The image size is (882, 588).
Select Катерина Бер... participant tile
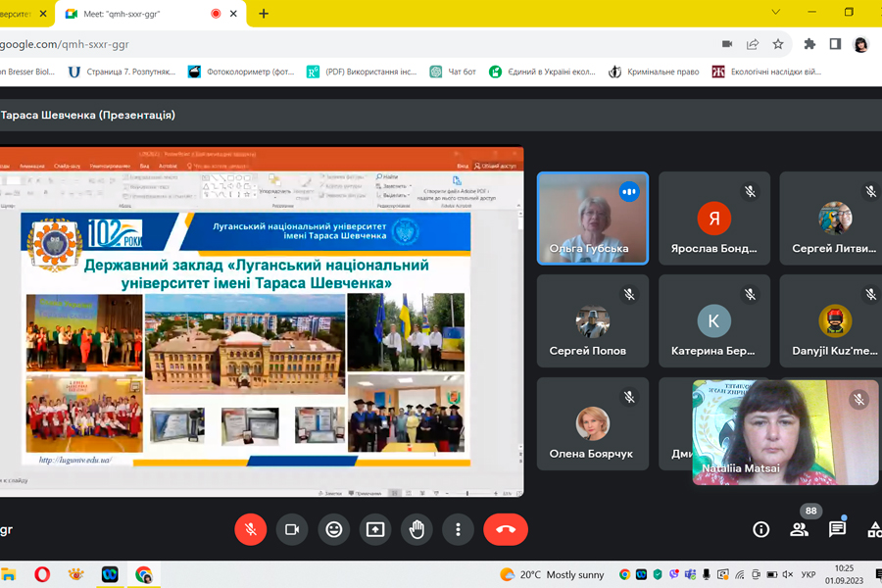[x=714, y=320]
